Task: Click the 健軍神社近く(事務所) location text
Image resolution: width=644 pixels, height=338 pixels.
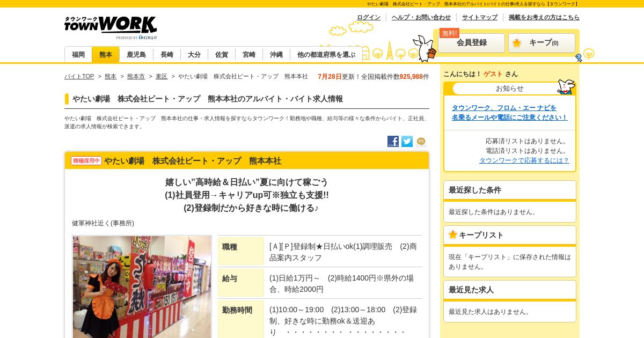Action: pos(103,223)
